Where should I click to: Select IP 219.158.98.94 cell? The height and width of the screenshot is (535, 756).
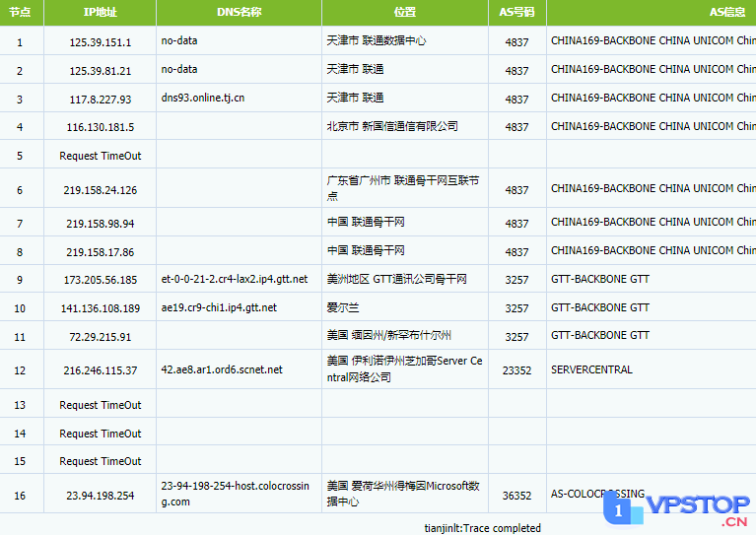click(x=101, y=224)
